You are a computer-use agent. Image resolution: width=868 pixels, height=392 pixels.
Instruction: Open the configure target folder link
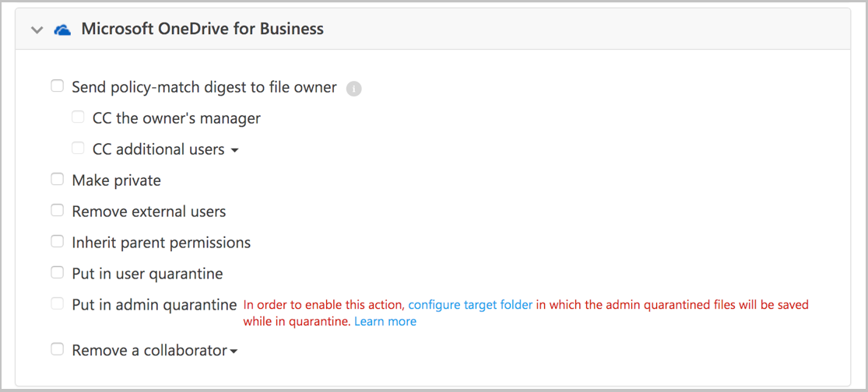coord(470,305)
